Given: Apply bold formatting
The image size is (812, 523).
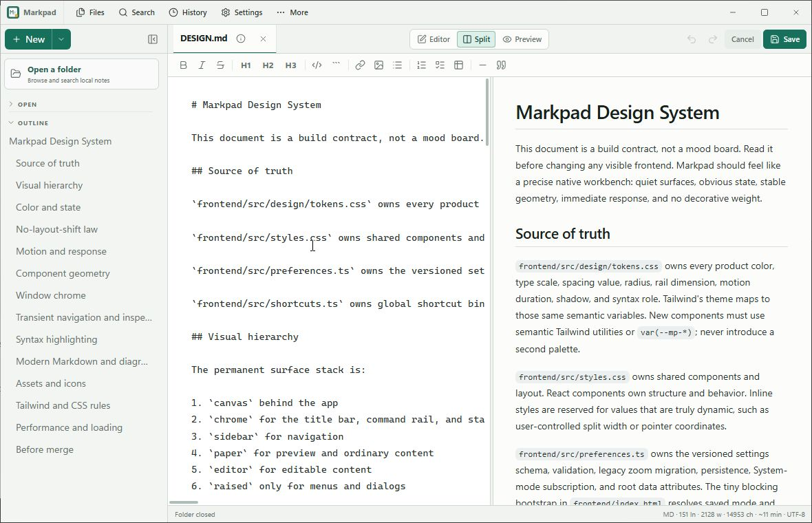Looking at the screenshot, I should click(183, 65).
